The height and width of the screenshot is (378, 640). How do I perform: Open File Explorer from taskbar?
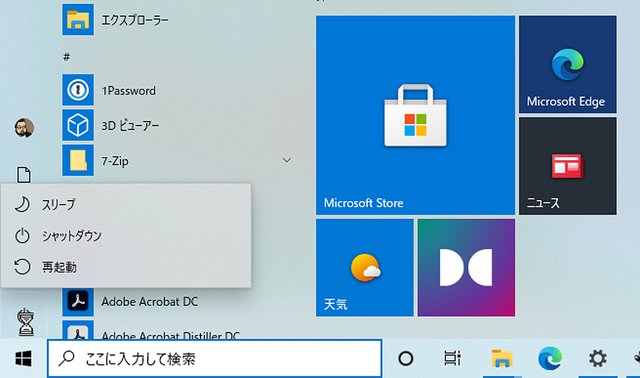(502, 358)
